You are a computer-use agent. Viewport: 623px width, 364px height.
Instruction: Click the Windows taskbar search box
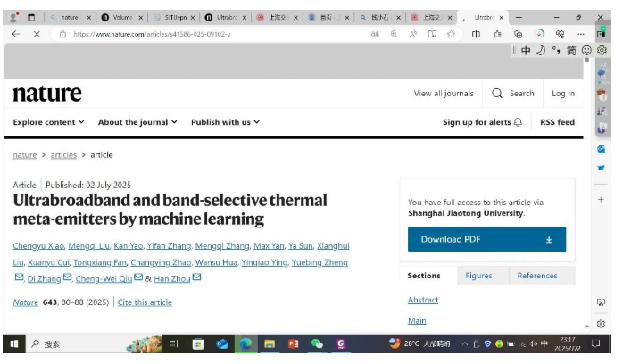click(78, 343)
